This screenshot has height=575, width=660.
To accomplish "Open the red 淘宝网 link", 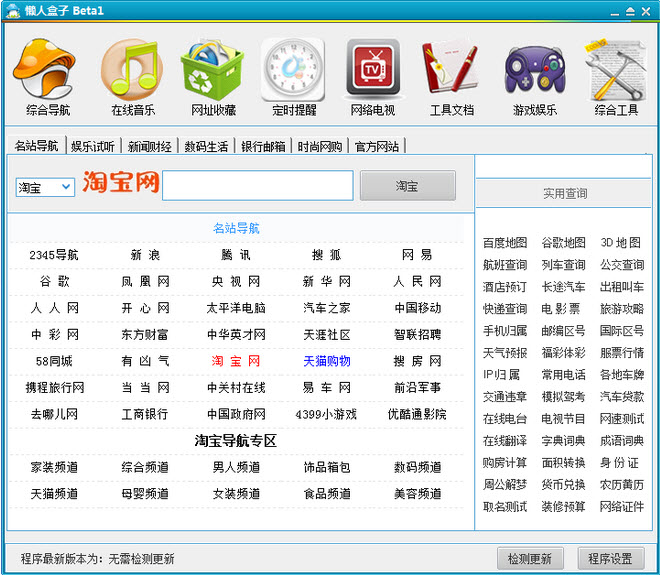I will (x=236, y=361).
